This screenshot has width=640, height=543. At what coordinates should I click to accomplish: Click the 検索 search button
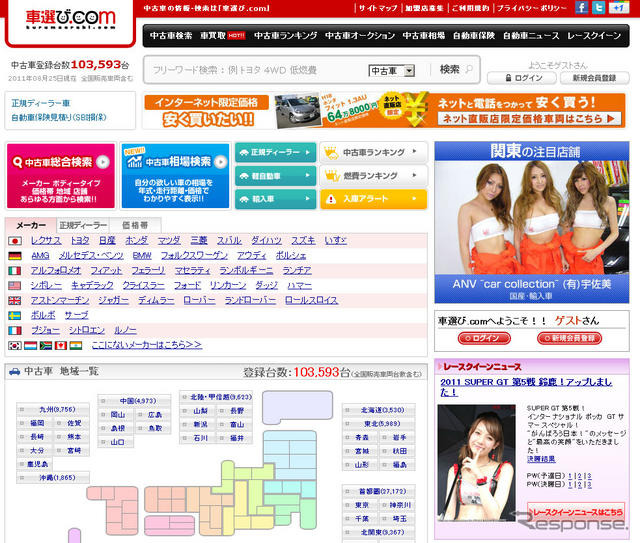pos(449,69)
